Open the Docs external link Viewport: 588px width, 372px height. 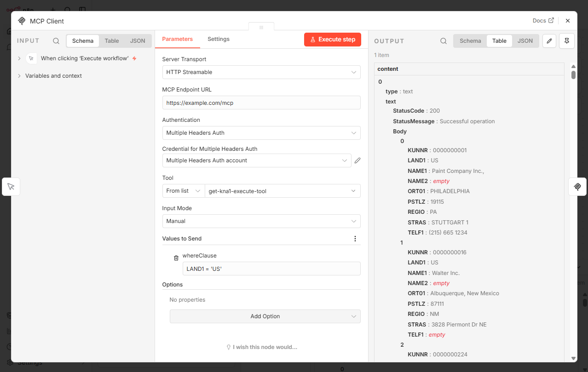[543, 21]
